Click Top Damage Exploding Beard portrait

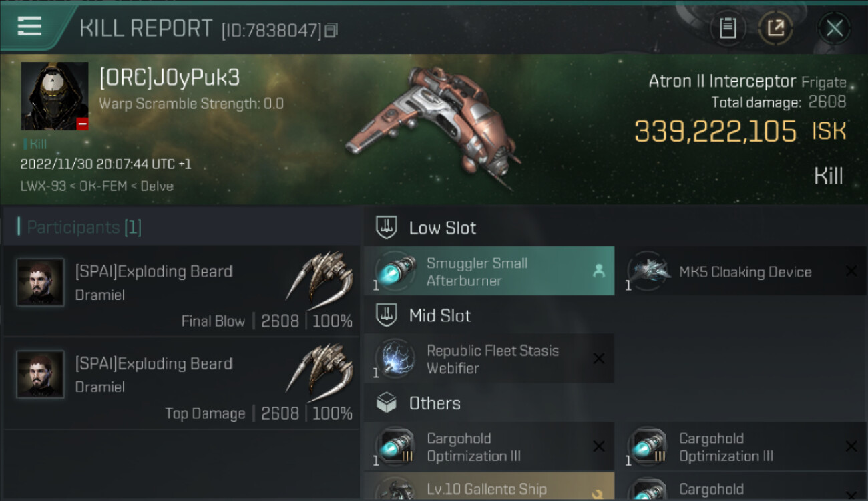click(x=41, y=374)
